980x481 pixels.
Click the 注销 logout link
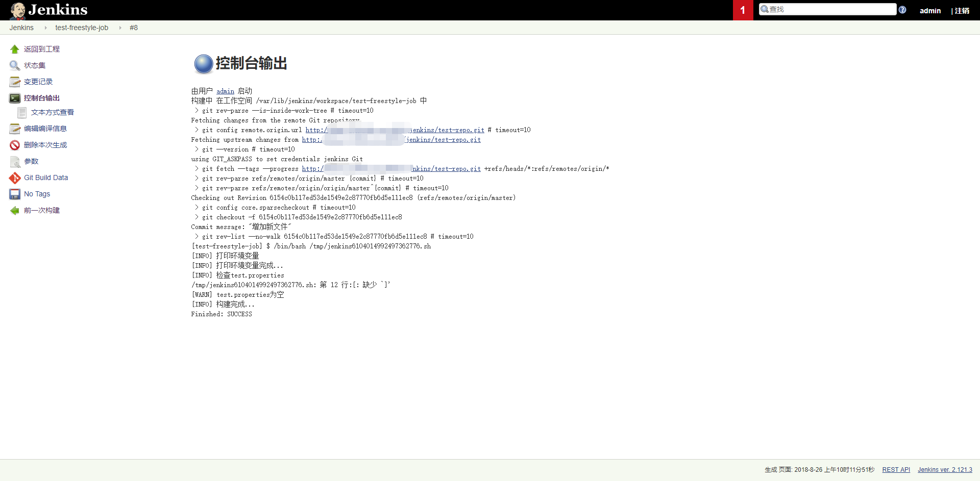pyautogui.click(x=962, y=11)
